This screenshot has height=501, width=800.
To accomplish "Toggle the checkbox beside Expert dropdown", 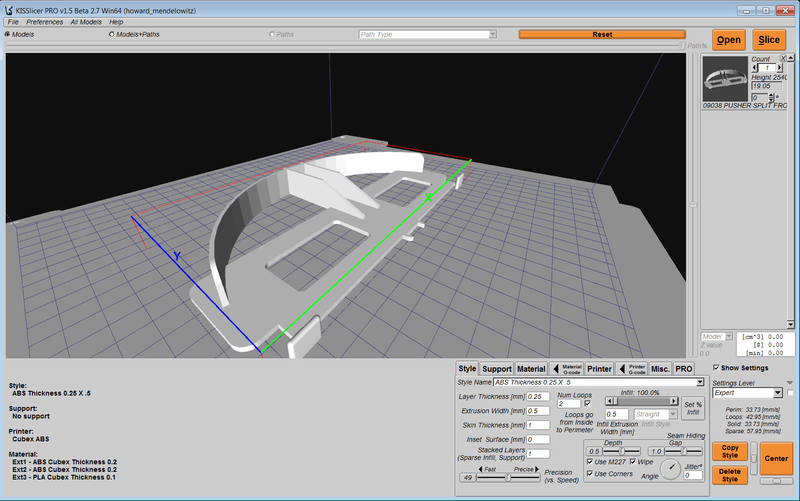I will click(x=790, y=393).
